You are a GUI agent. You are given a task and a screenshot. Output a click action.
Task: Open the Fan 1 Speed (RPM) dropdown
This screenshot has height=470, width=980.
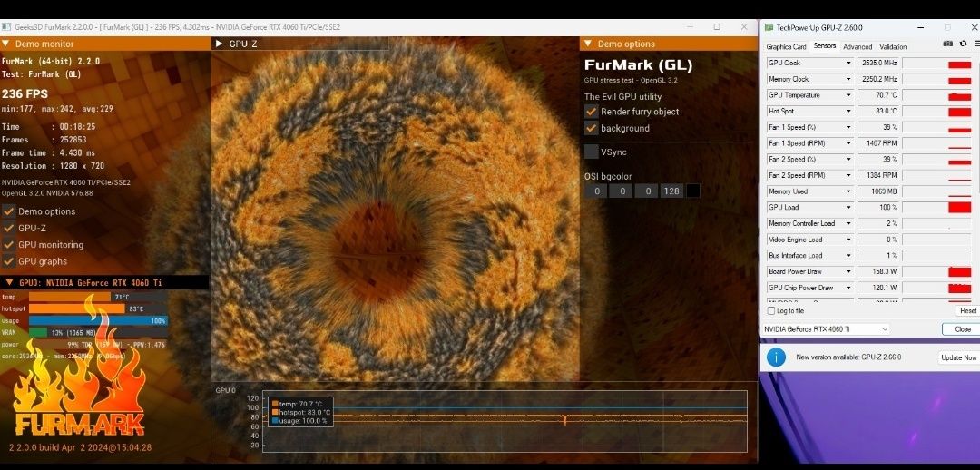pos(848,143)
